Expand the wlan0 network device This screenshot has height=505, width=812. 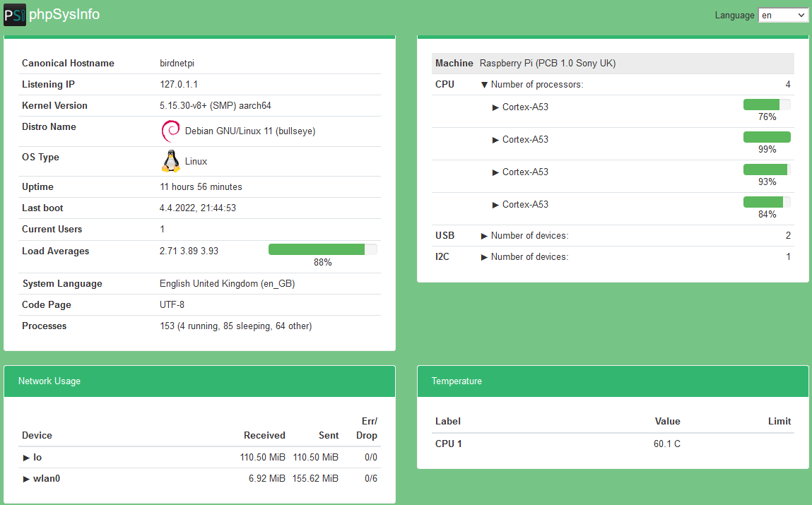click(x=26, y=478)
